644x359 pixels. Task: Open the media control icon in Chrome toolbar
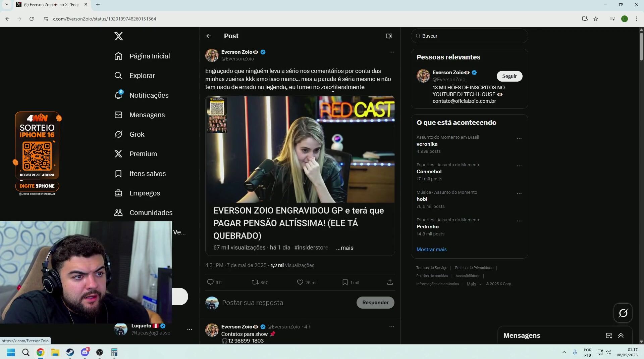(612, 19)
